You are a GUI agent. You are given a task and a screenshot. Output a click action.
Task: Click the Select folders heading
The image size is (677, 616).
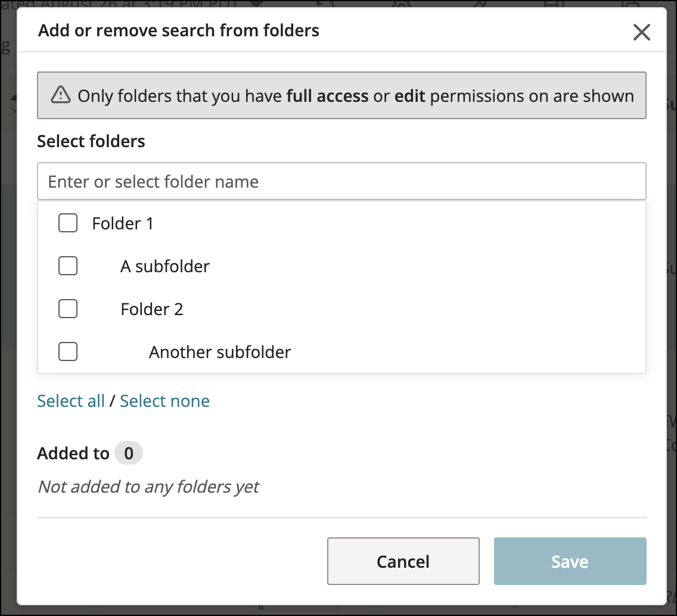point(91,141)
